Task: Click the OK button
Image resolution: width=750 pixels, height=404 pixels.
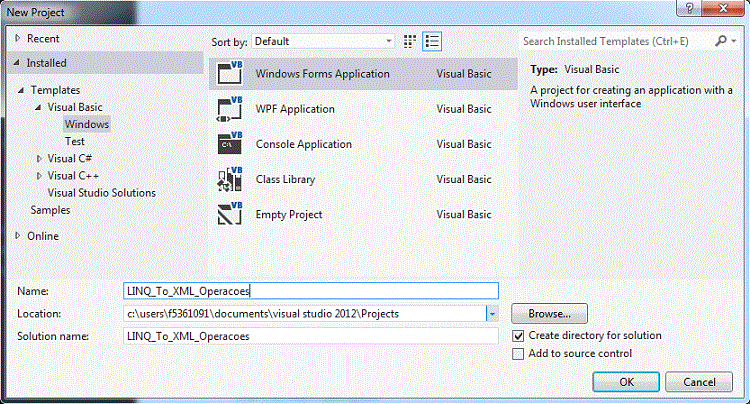Action: (626, 382)
